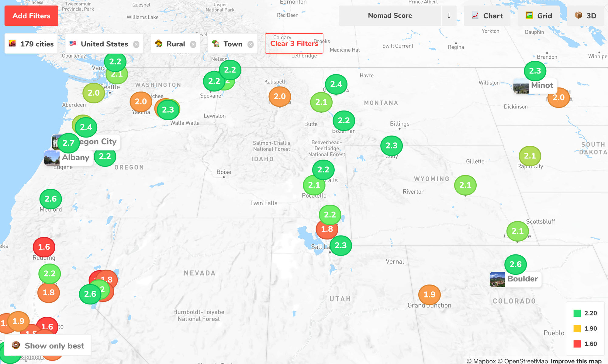Select the 1.6 red marker near Redding
Screen dimensions: 608x364
(44, 247)
